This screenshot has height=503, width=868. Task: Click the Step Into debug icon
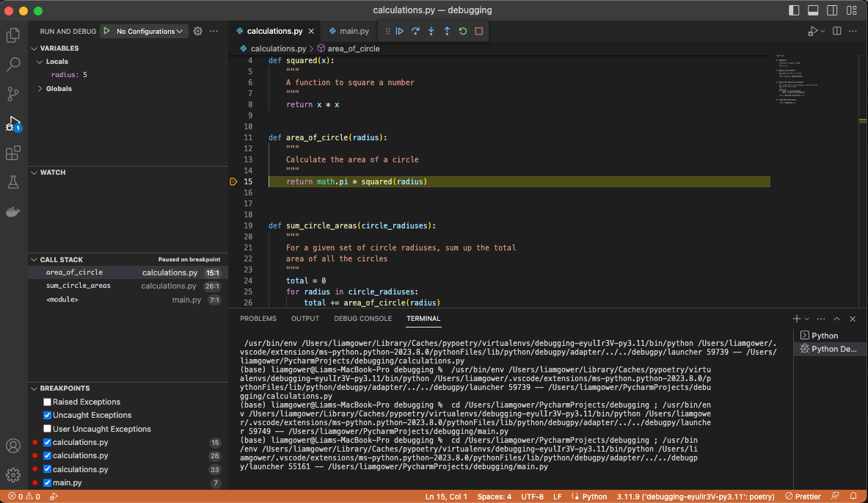(x=431, y=31)
